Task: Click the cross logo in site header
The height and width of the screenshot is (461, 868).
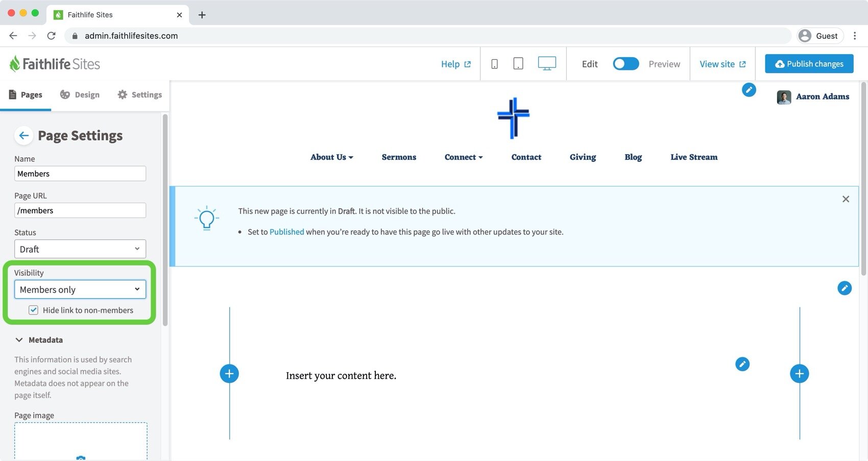Action: pyautogui.click(x=514, y=118)
